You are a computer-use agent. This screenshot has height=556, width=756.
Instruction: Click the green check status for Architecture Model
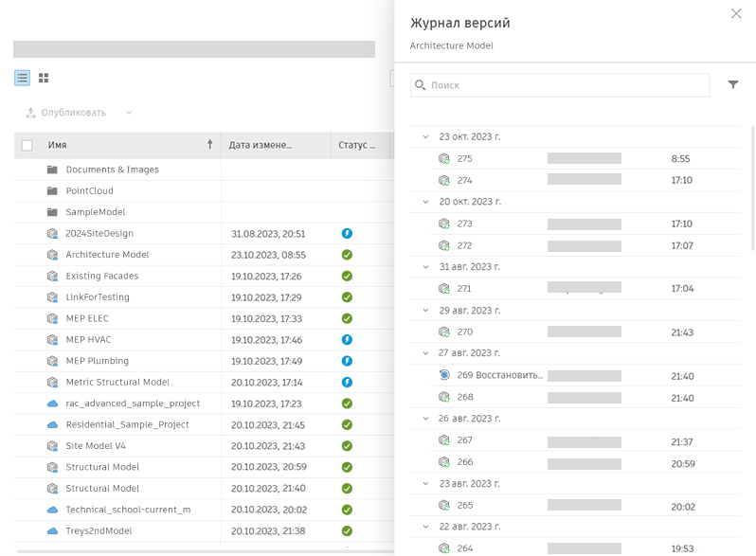coord(347,255)
